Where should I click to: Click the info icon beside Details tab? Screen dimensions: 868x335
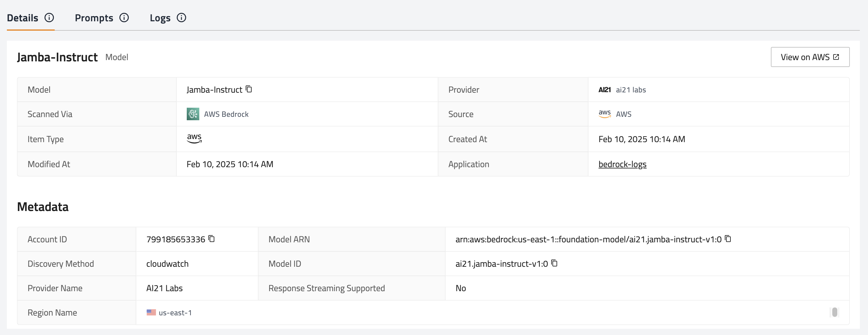pyautogui.click(x=49, y=18)
